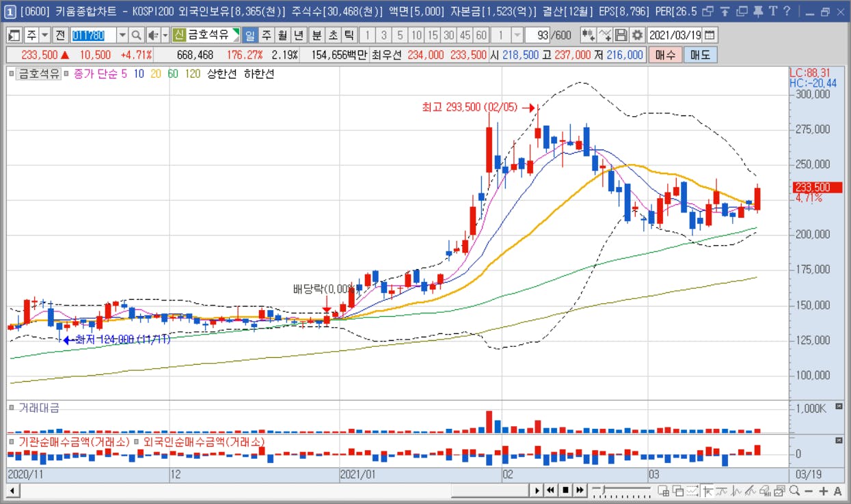
Task: Click the stock search magnifier icon
Action: tap(136, 36)
